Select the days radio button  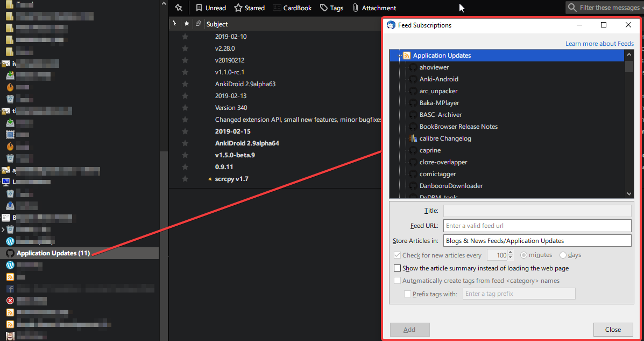pyautogui.click(x=563, y=255)
